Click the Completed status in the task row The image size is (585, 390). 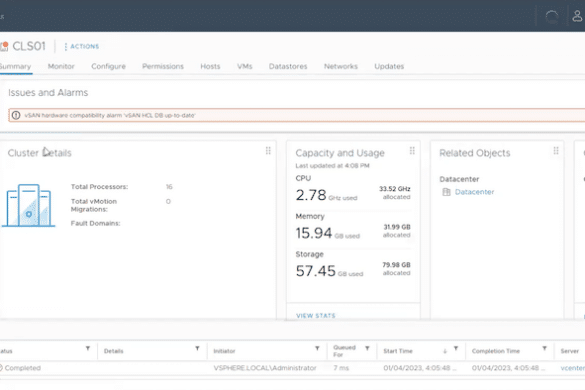pyautogui.click(x=22, y=368)
